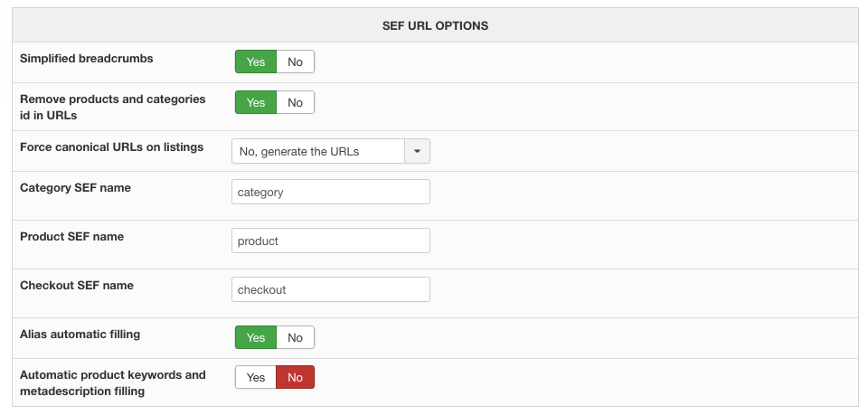Enable Remove products and categories id in URLs

pyautogui.click(x=256, y=102)
